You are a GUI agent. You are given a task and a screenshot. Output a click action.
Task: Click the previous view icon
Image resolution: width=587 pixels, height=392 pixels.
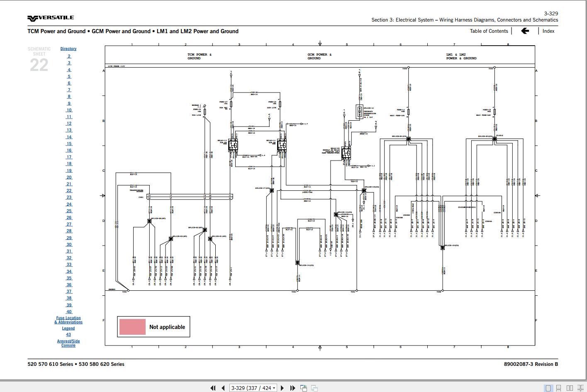[x=304, y=388]
